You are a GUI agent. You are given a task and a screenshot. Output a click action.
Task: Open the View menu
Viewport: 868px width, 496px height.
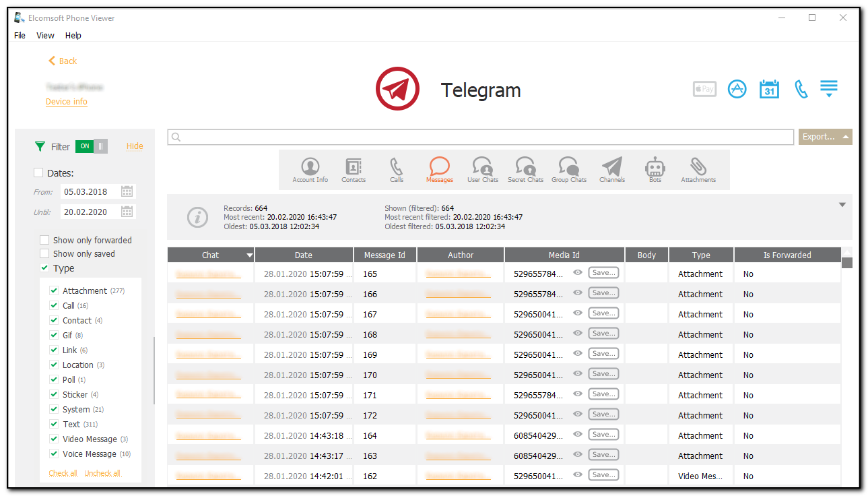click(44, 35)
